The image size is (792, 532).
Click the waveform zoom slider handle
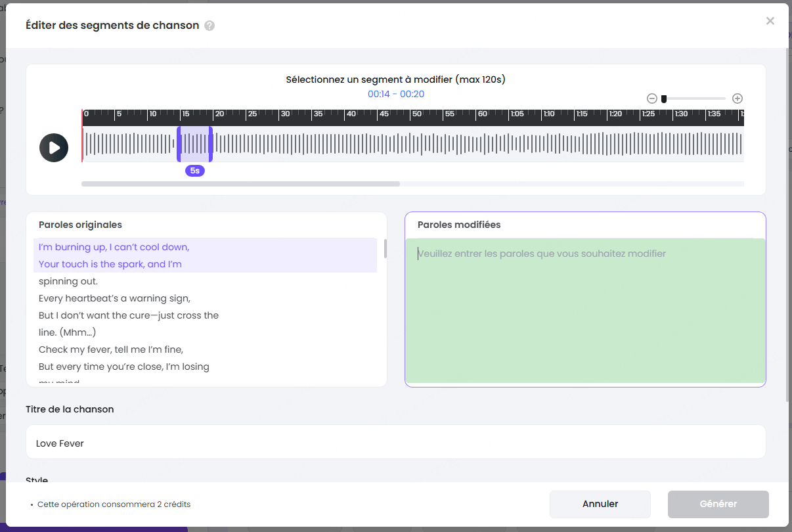click(x=664, y=99)
